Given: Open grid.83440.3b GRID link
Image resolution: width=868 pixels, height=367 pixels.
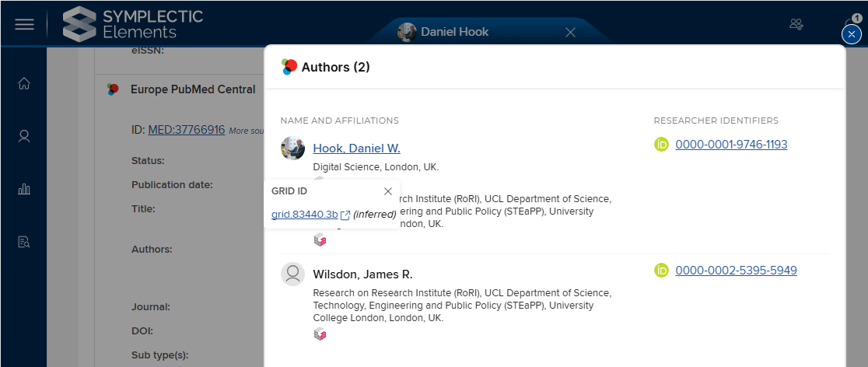Looking at the screenshot, I should pyautogui.click(x=305, y=215).
